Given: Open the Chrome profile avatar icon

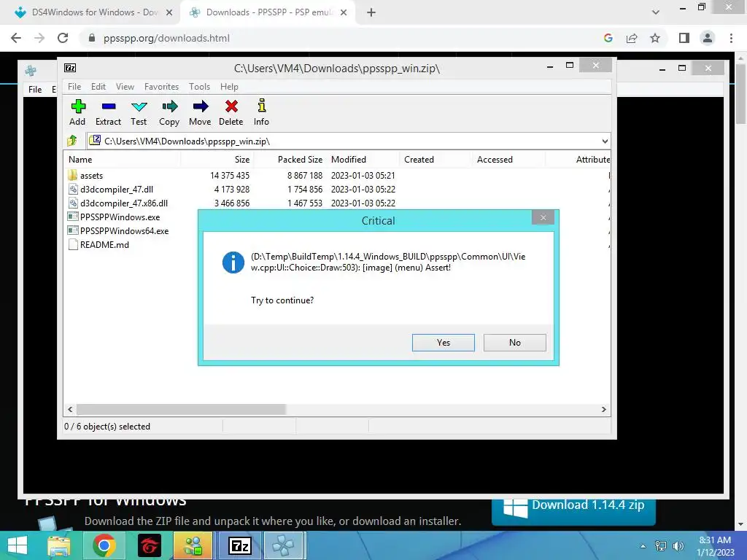Looking at the screenshot, I should click(x=708, y=38).
